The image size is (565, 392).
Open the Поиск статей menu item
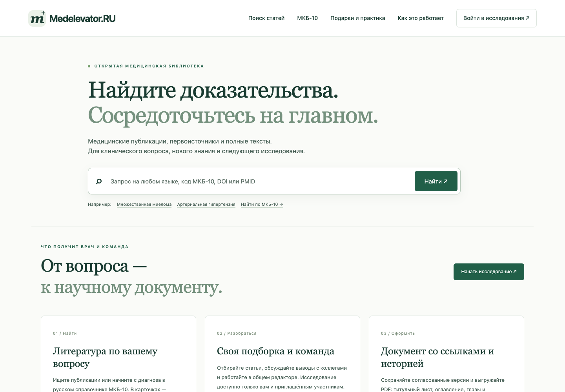(266, 18)
